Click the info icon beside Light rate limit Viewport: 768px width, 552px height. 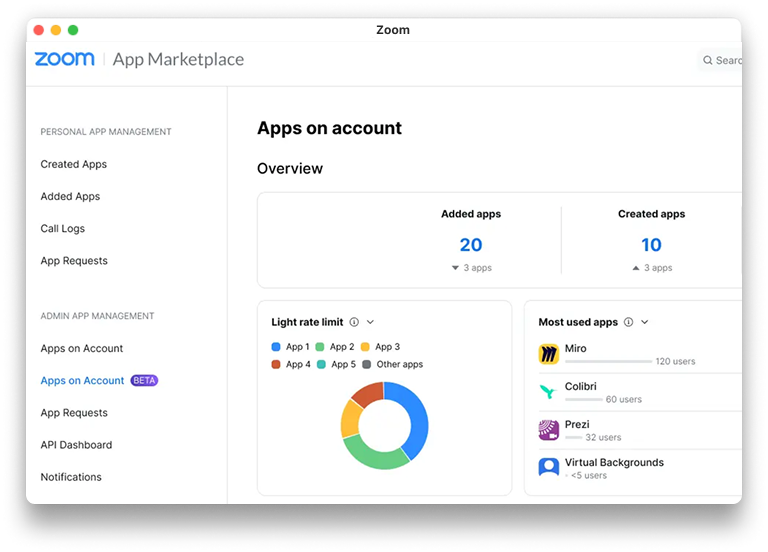tap(354, 322)
